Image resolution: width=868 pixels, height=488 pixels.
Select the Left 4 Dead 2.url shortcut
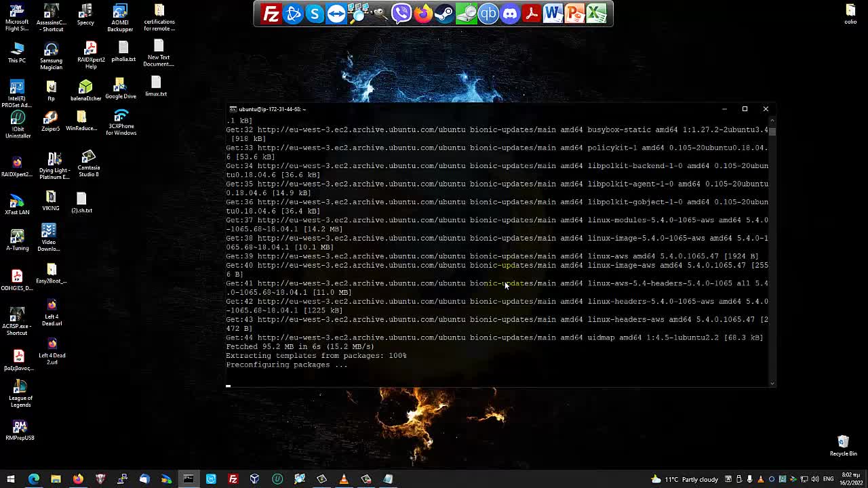[52, 352]
